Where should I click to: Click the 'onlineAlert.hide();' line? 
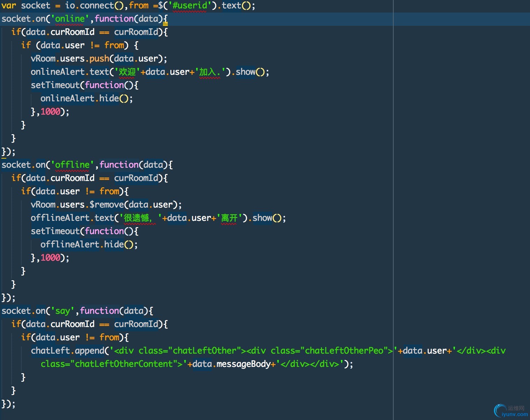pyautogui.click(x=87, y=99)
